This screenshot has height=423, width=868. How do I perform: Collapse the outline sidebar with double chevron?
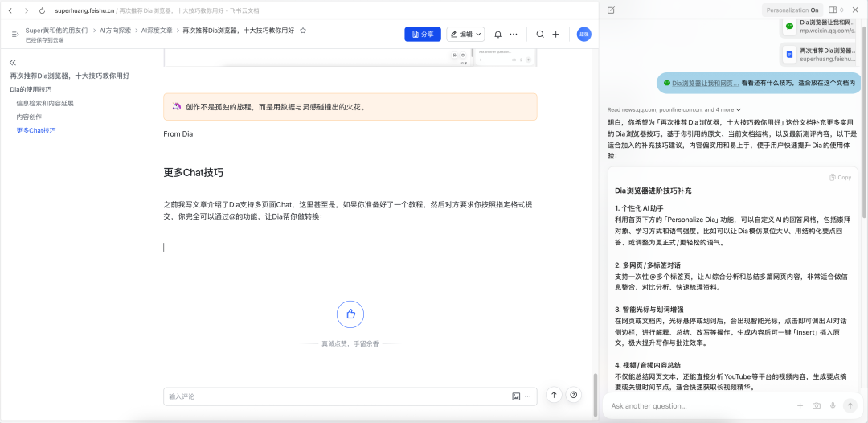(13, 63)
